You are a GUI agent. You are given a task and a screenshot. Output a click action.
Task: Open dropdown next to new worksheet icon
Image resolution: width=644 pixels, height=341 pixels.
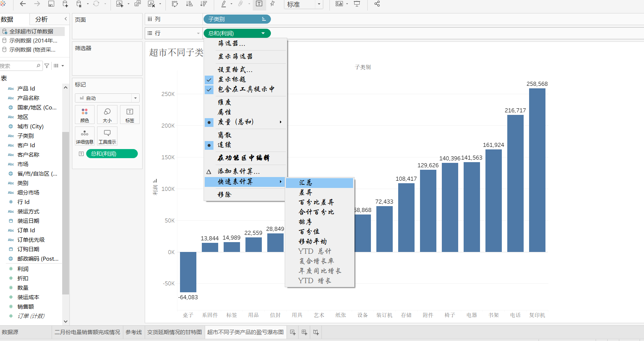(128, 4)
